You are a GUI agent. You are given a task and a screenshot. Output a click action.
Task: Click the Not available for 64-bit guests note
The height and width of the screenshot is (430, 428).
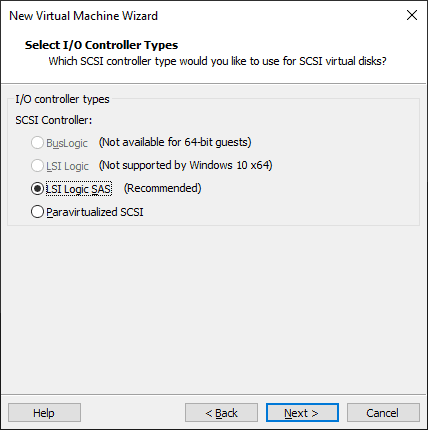[x=175, y=142]
